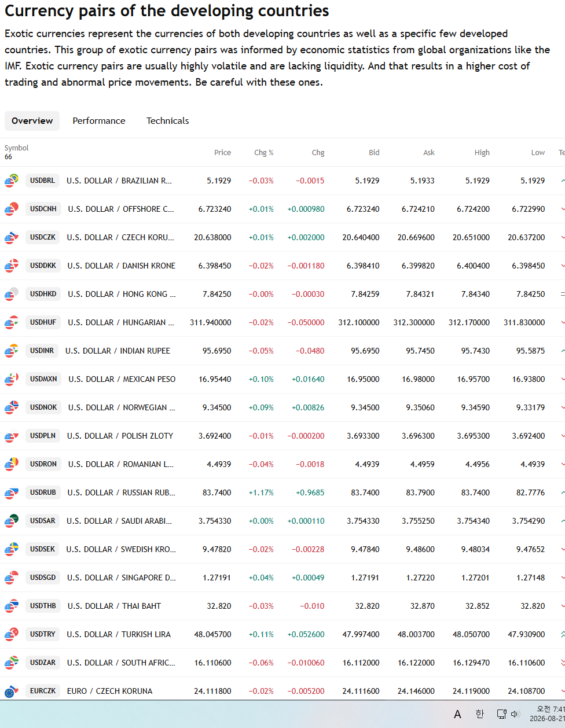
Task: Sort by the Bid column header
Action: click(x=374, y=153)
